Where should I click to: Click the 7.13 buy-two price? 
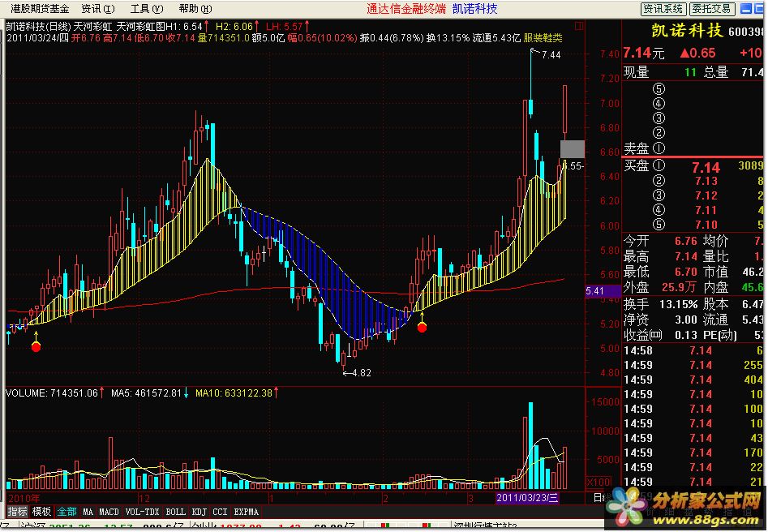point(707,181)
